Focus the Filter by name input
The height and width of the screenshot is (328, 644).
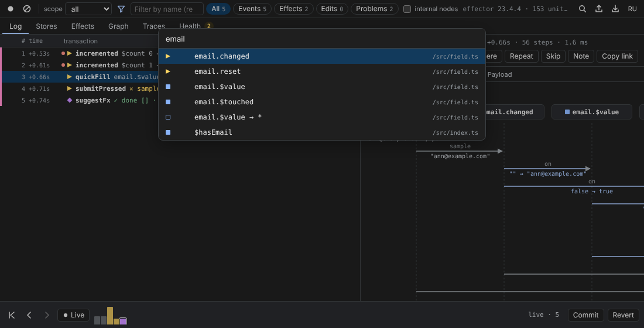167,9
